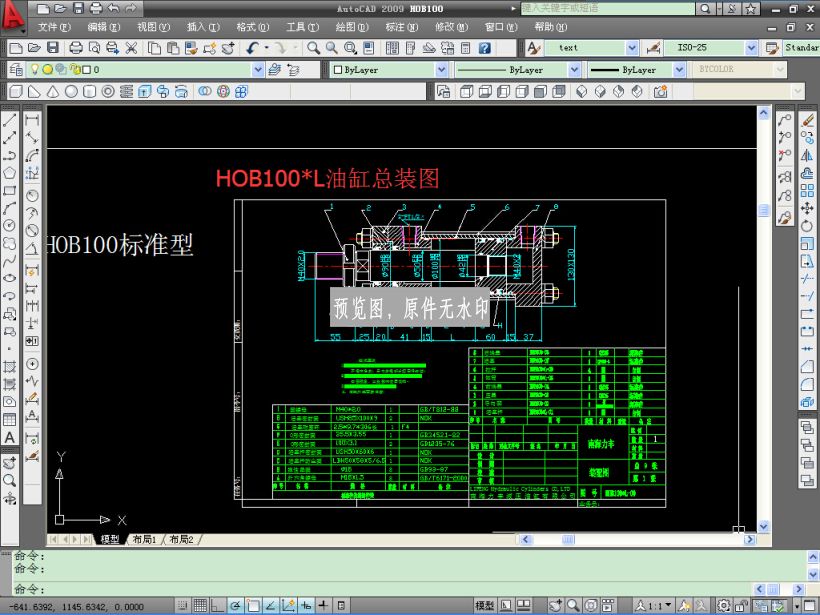The width and height of the screenshot is (820, 615).
Task: Toggle Ortho mode in status bar
Action: click(x=218, y=606)
